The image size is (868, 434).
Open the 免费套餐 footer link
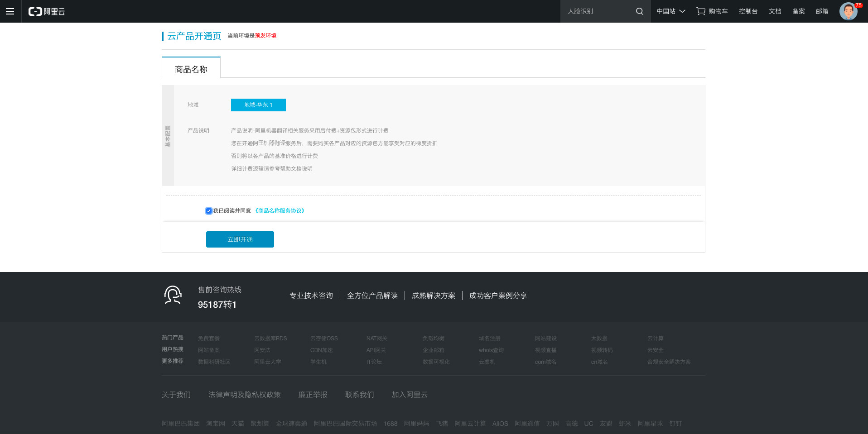209,339
